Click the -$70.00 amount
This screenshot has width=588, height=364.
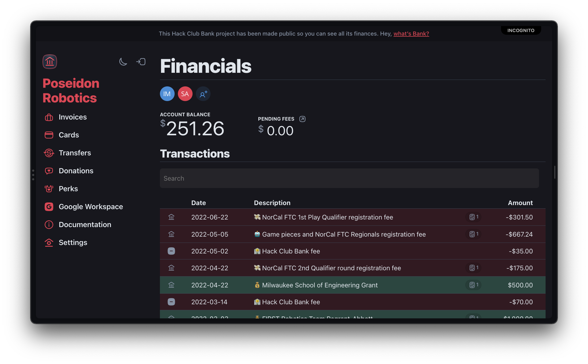point(521,302)
